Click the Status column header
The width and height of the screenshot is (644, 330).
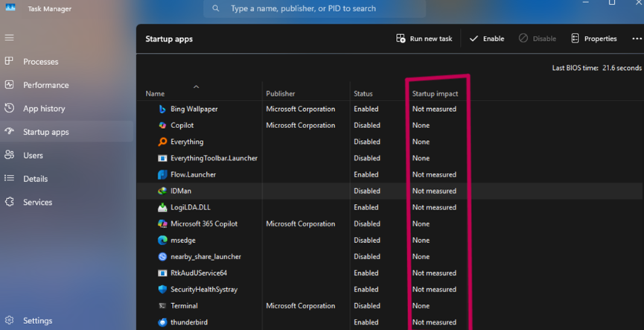pos(363,94)
